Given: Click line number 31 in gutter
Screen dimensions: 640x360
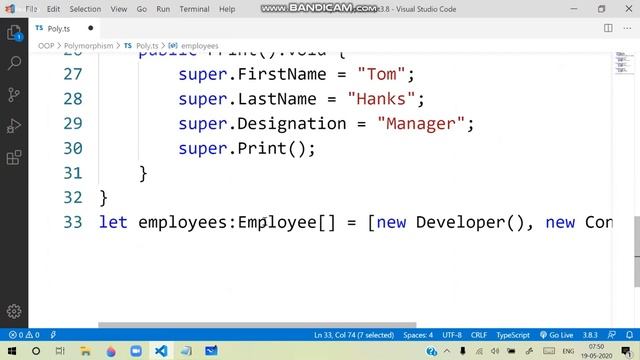Looking at the screenshot, I should coord(73,173).
